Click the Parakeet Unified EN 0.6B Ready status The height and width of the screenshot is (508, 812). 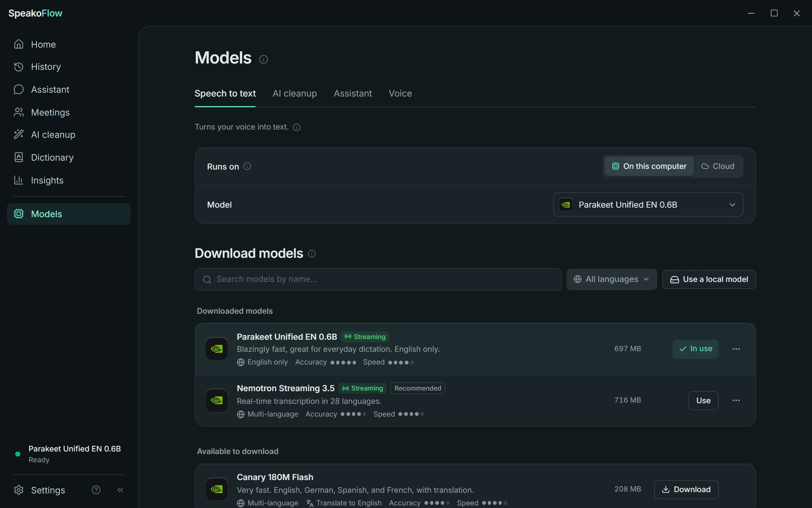(x=69, y=454)
